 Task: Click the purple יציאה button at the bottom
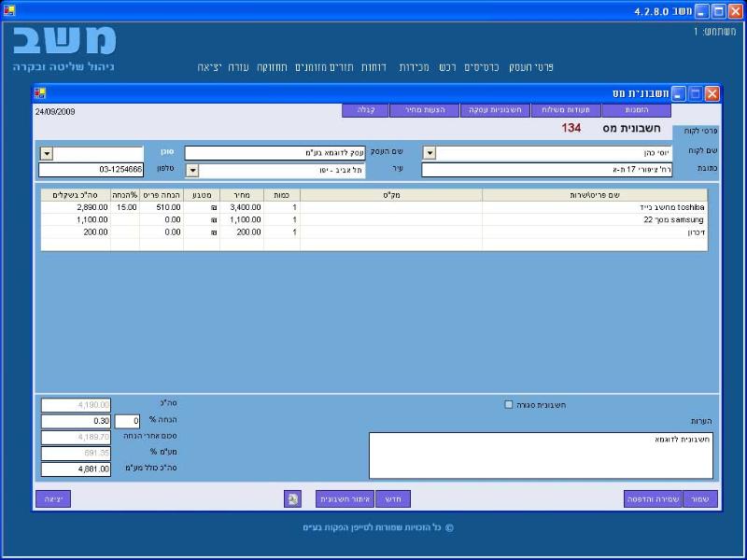pos(53,499)
